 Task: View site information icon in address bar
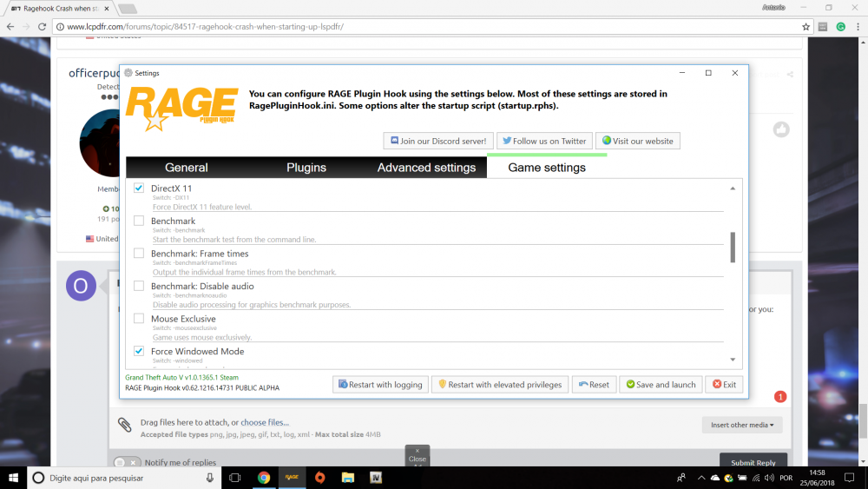click(x=61, y=27)
